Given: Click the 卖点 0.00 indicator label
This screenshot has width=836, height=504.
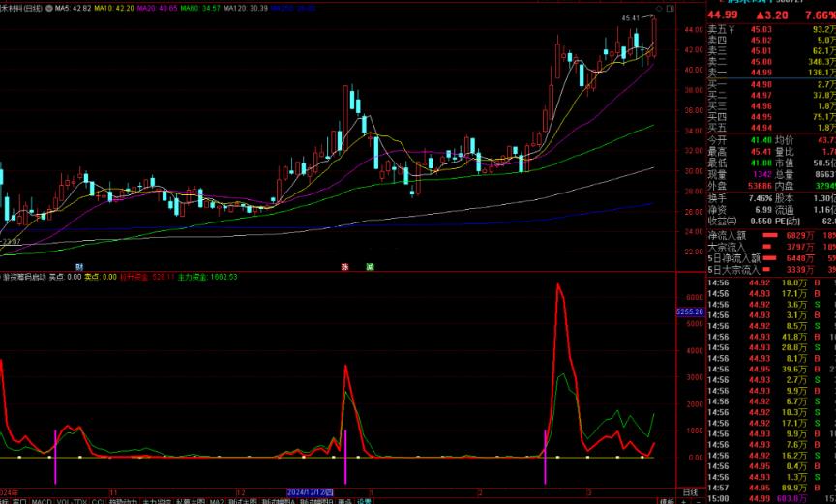Looking at the screenshot, I should tap(101, 277).
